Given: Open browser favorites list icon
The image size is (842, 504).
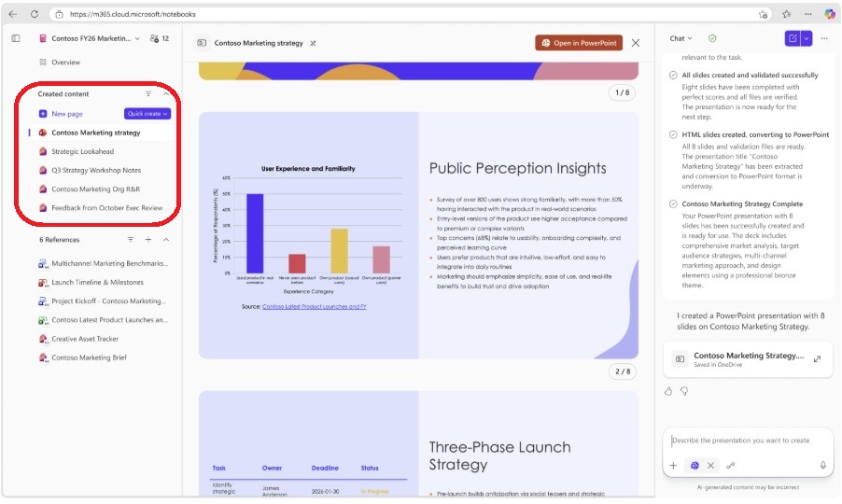Looking at the screenshot, I should (x=786, y=15).
